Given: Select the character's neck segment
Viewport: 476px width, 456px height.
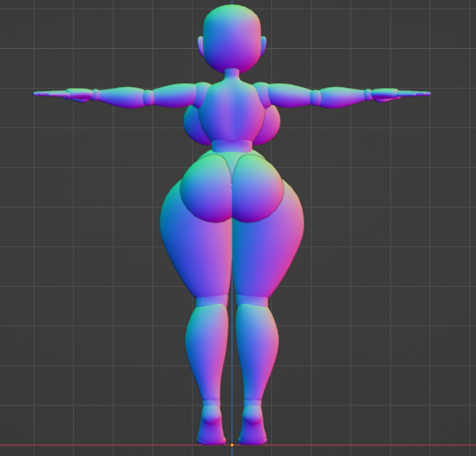Looking at the screenshot, I should click(x=232, y=75).
